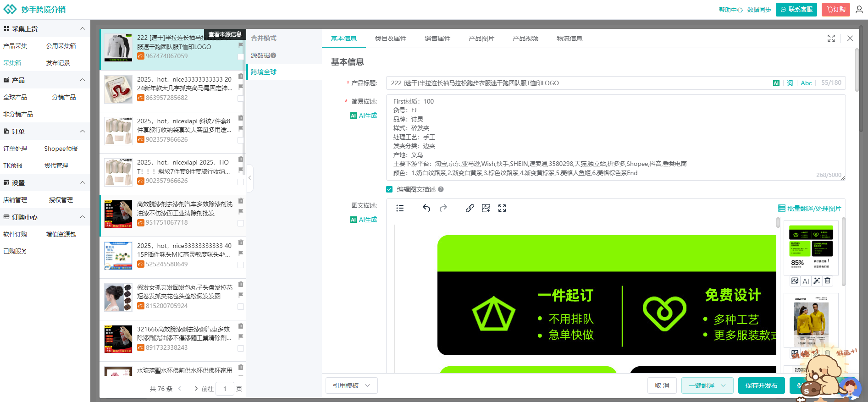Switch to the 类目&属性 tab
Image resolution: width=868 pixels, height=402 pixels.
[x=391, y=39]
